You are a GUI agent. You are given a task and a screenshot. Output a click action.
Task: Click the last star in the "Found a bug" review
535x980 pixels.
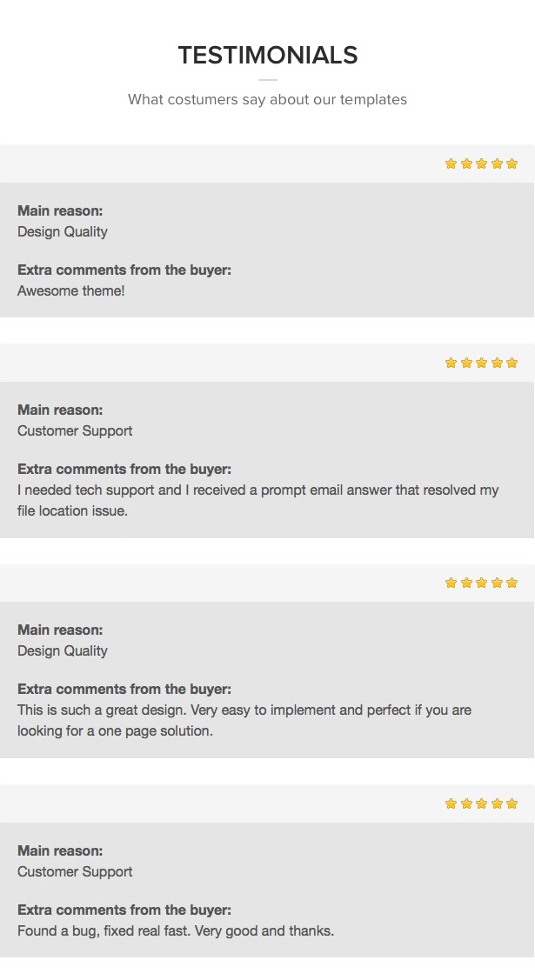click(x=512, y=803)
